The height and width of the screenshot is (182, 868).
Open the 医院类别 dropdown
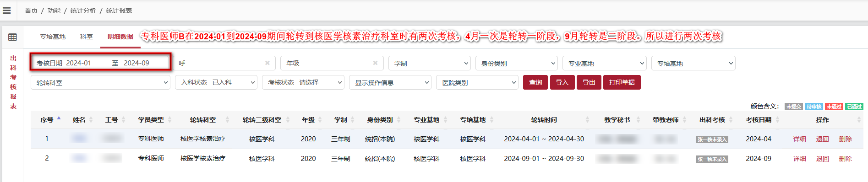click(477, 82)
